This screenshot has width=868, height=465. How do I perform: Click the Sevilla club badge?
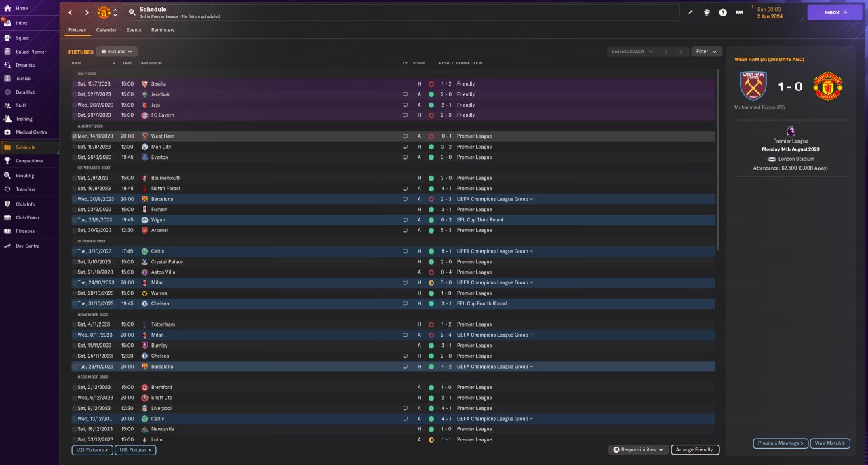(x=144, y=84)
